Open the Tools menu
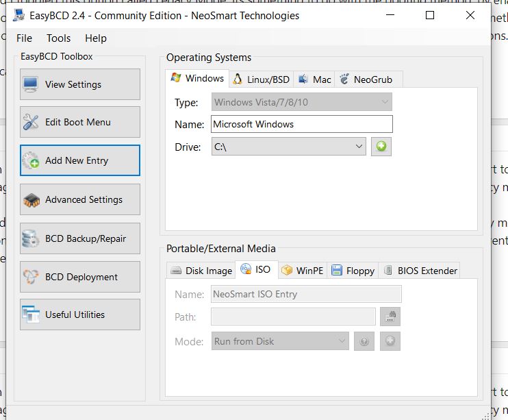This screenshot has height=420, width=508. click(x=59, y=38)
